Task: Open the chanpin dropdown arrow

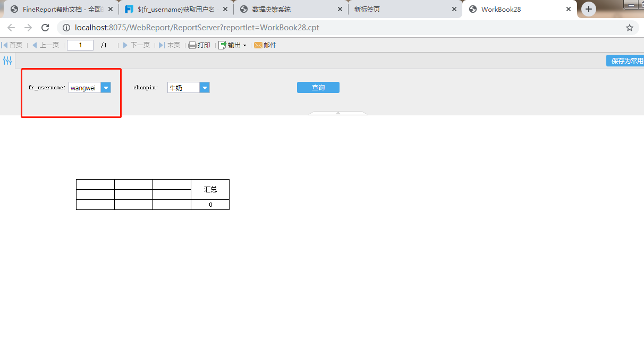Action: click(x=205, y=88)
